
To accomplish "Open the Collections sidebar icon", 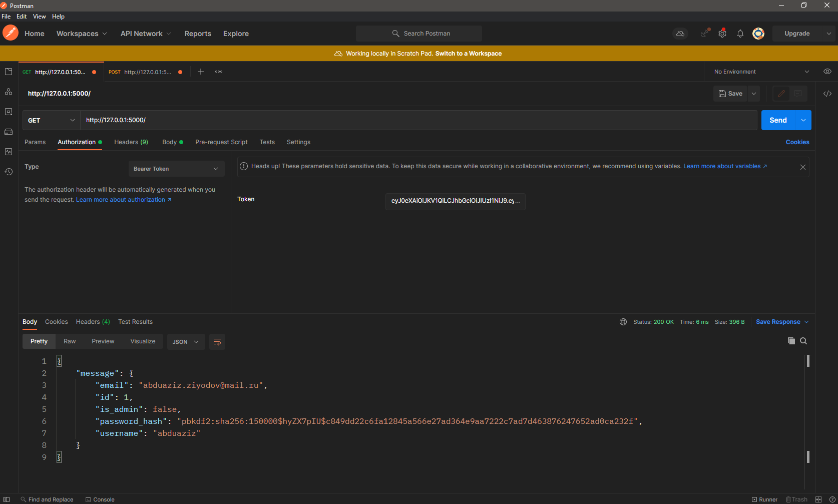I will 9,72.
